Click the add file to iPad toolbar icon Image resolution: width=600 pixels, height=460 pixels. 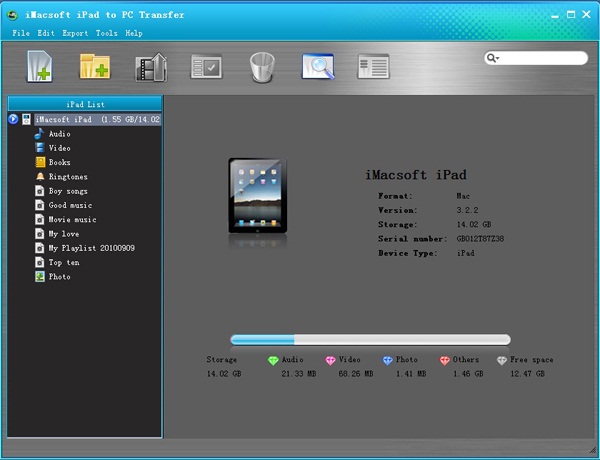click(40, 67)
